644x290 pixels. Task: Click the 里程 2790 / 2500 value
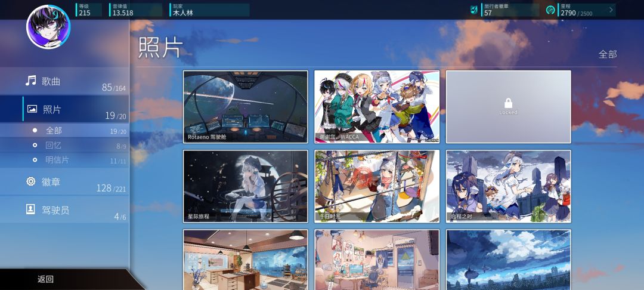click(576, 13)
